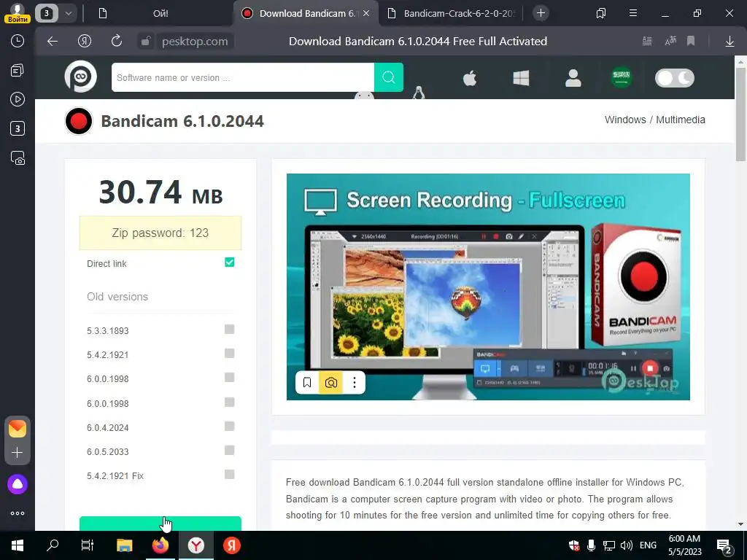Reload the page
Image resolution: width=747 pixels, height=560 pixels.
tap(117, 42)
